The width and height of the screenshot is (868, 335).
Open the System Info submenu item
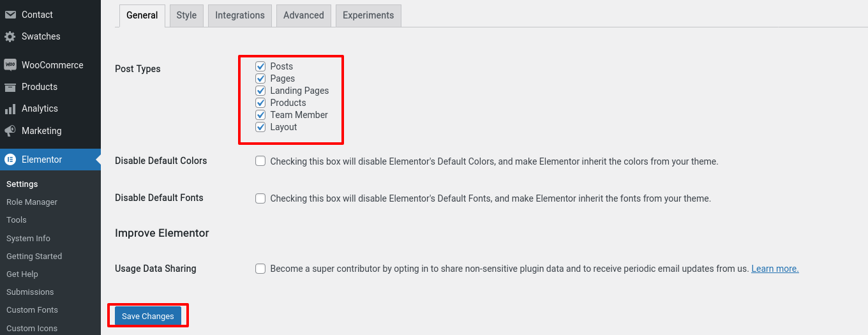(x=28, y=238)
